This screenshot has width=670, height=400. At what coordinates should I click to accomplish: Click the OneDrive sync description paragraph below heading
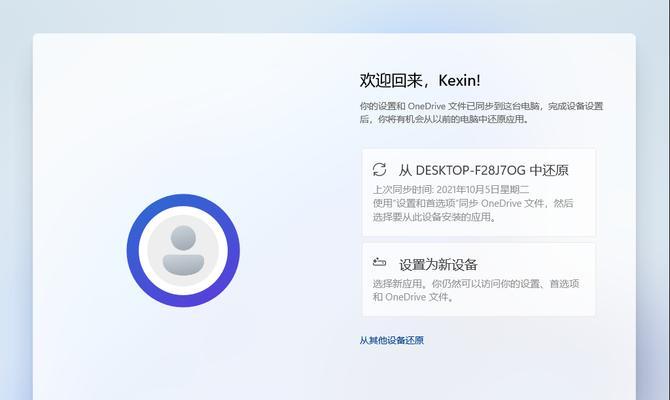point(481,112)
